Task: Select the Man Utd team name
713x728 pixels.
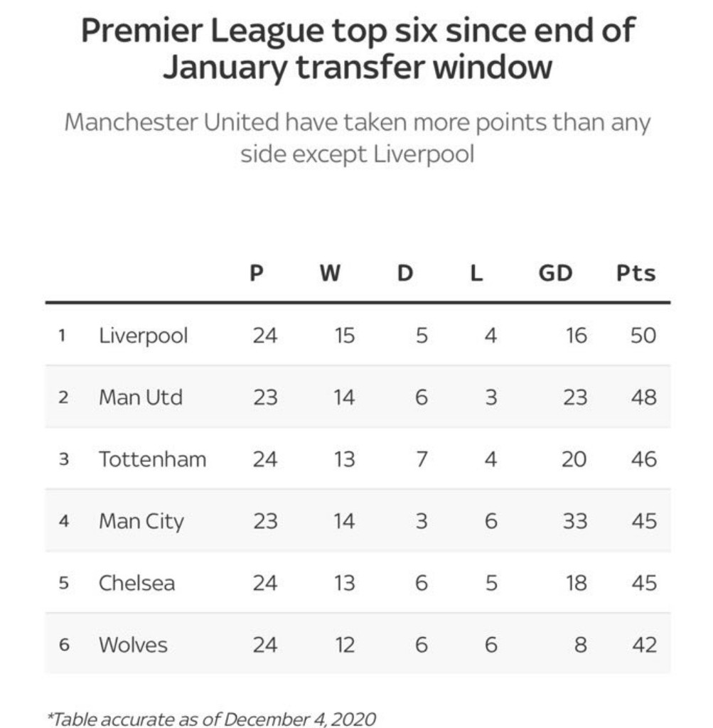Action: point(140,397)
